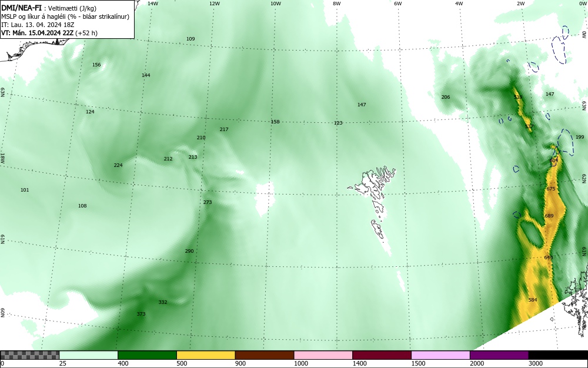
Task: Click the CAPE value '158'
Action: pos(275,122)
